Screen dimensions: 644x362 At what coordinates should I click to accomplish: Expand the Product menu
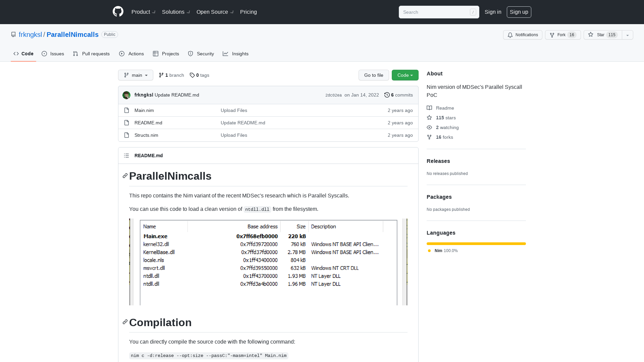[x=143, y=12]
